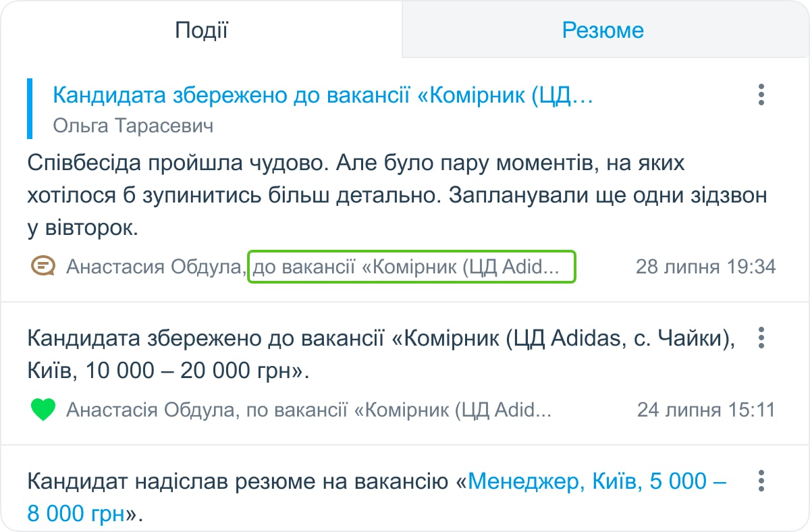Viewport: 810px width, 532px height.
Task: Click author Анастасия Обдула next to the comment icon
Action: click(x=155, y=267)
